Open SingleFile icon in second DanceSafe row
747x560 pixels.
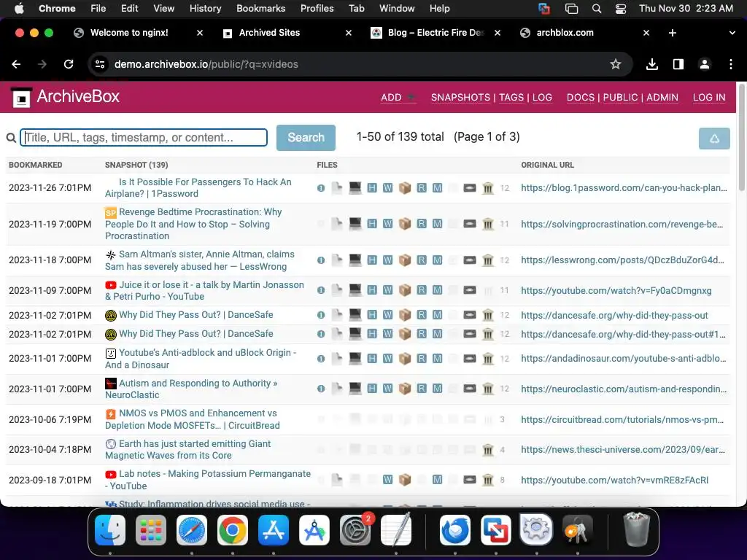pyautogui.click(x=321, y=334)
